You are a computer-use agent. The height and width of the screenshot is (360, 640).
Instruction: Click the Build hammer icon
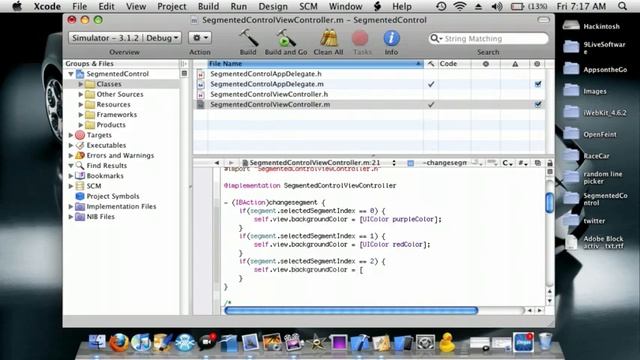[x=248, y=38]
